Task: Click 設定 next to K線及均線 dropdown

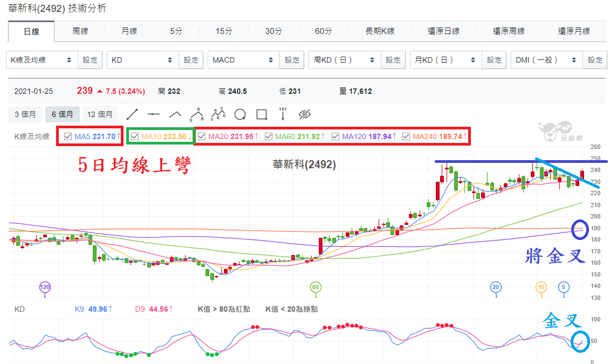Action: (x=90, y=60)
